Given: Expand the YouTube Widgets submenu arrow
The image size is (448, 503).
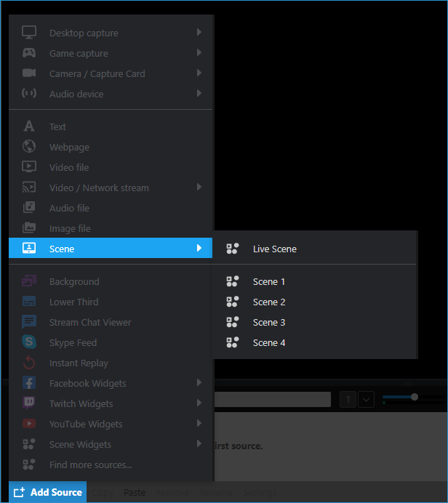Looking at the screenshot, I should [199, 424].
